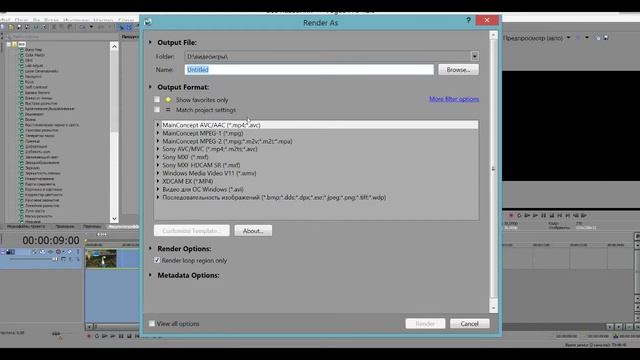Click the video clip thumbnail on timeline
The height and width of the screenshot is (360, 640).
tap(101, 258)
